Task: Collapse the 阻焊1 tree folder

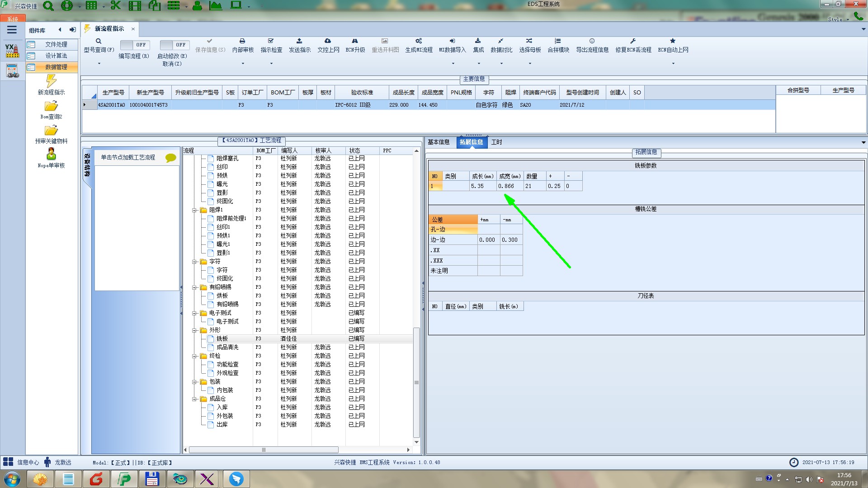Action: point(194,210)
